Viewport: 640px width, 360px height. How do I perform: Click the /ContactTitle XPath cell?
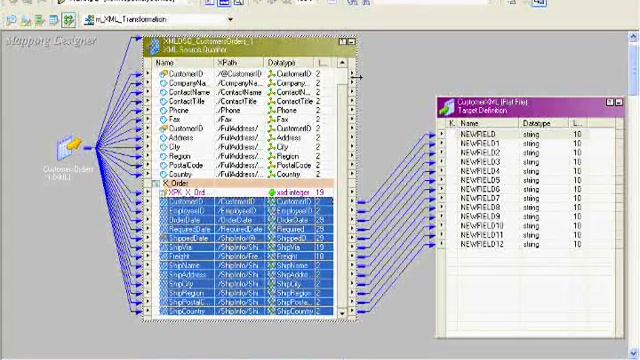pos(239,101)
